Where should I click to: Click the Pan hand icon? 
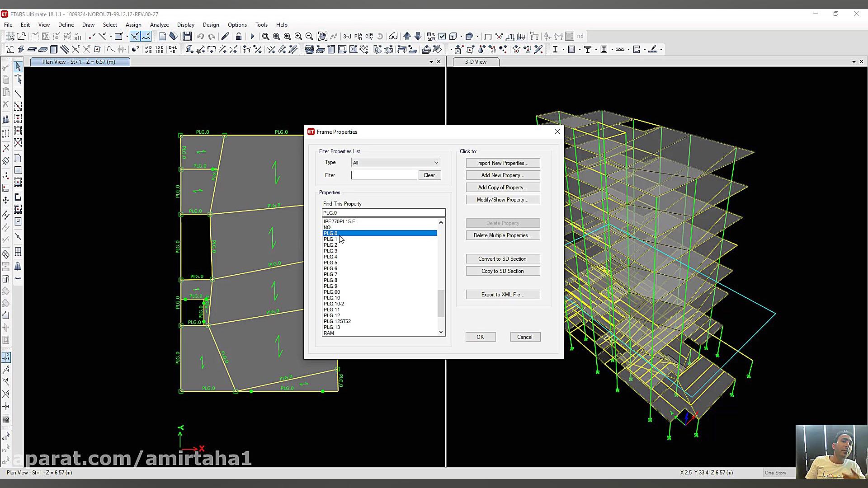pos(322,36)
